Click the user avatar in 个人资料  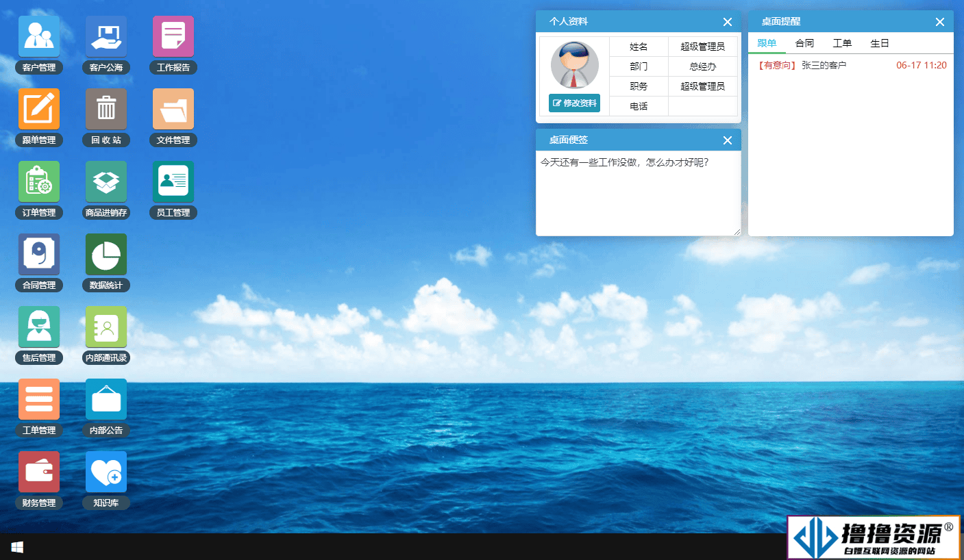click(575, 65)
